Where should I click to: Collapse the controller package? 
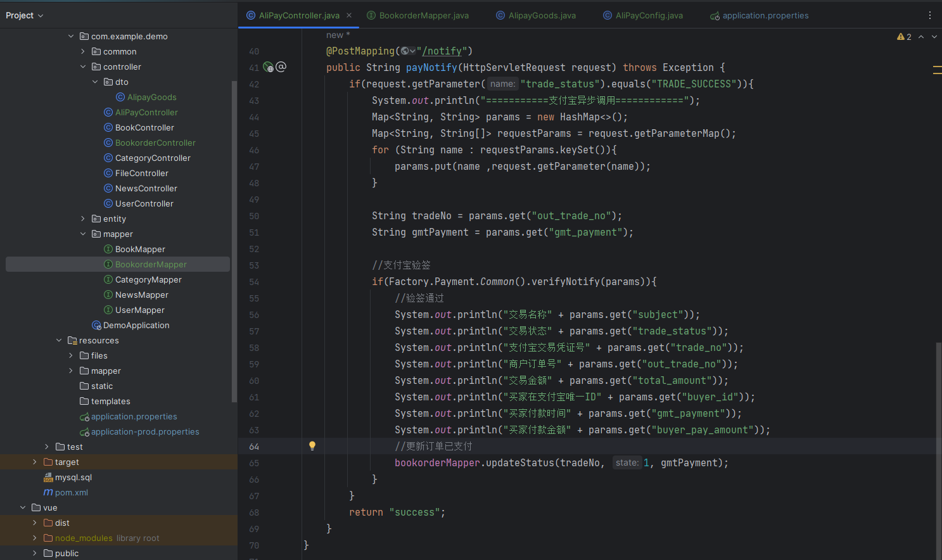[x=83, y=67]
